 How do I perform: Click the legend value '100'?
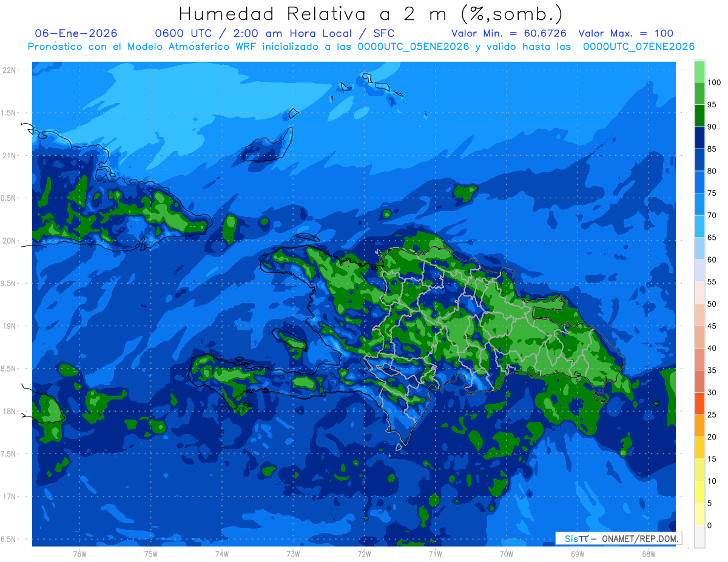tap(714, 82)
